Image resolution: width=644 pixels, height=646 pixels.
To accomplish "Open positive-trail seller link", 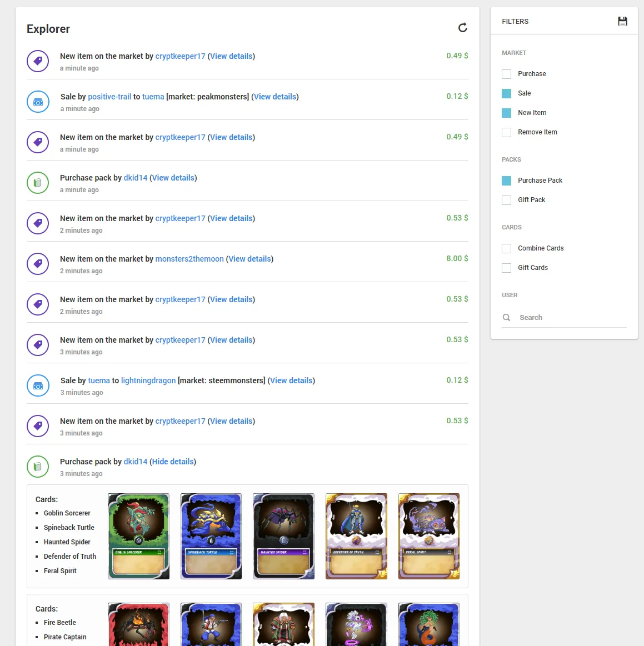I will tap(109, 97).
